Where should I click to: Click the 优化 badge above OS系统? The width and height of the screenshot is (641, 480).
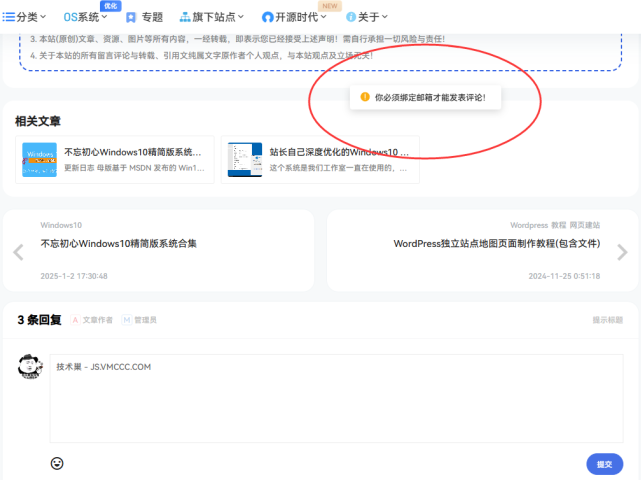[110, 6]
